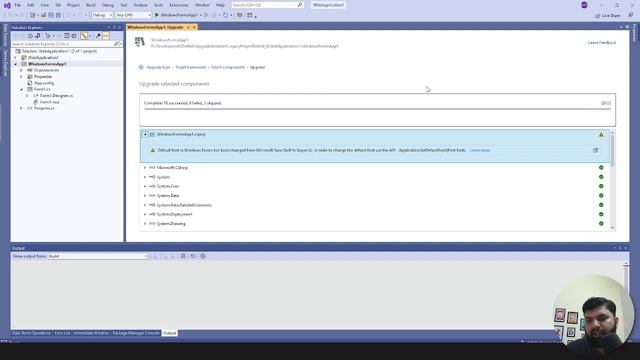Collapse the WindowsFormsApp1.csproj result row
640x360 pixels.
tap(145, 134)
